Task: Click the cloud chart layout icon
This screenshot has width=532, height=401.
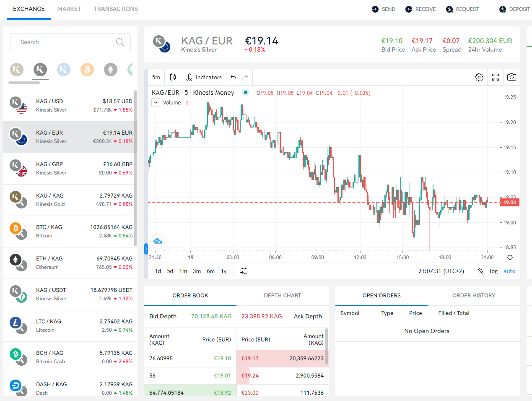Action: [158, 241]
